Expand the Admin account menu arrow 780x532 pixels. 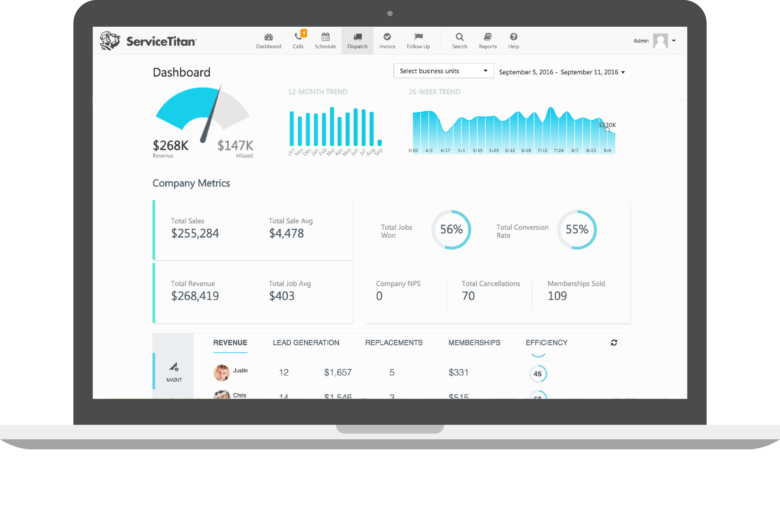pos(674,41)
